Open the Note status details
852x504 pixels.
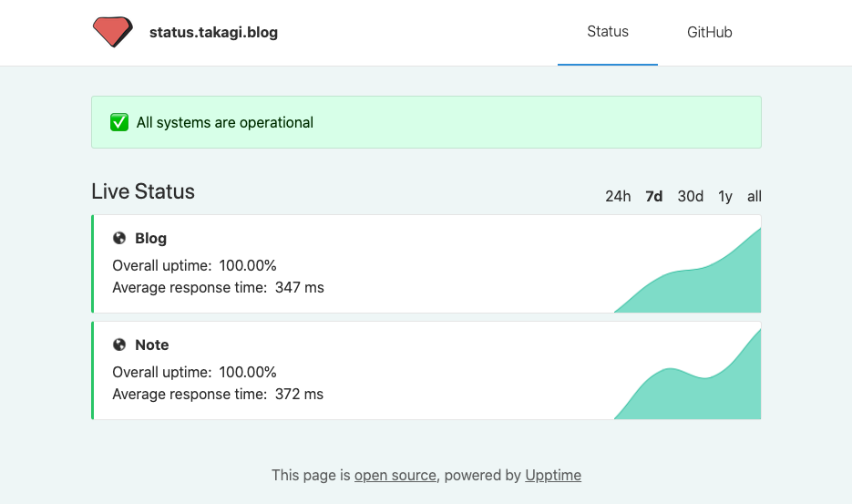point(152,345)
